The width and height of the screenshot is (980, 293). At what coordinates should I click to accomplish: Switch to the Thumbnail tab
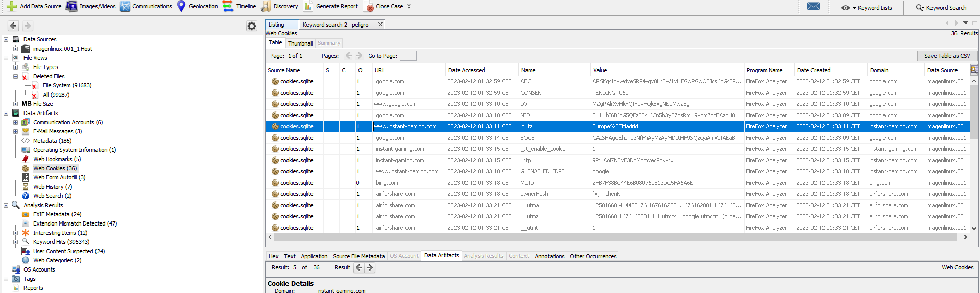[300, 43]
